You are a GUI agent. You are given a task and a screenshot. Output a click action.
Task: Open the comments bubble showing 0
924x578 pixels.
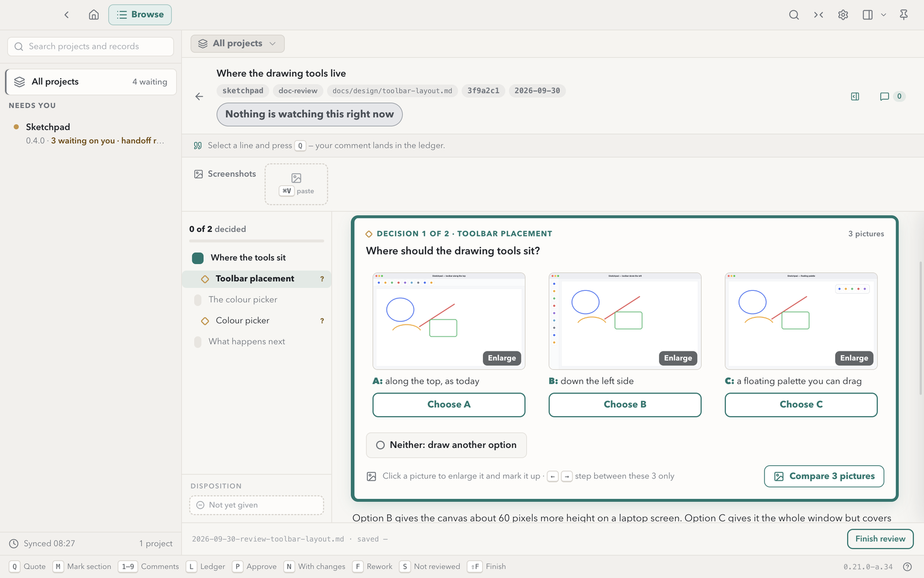pyautogui.click(x=892, y=97)
